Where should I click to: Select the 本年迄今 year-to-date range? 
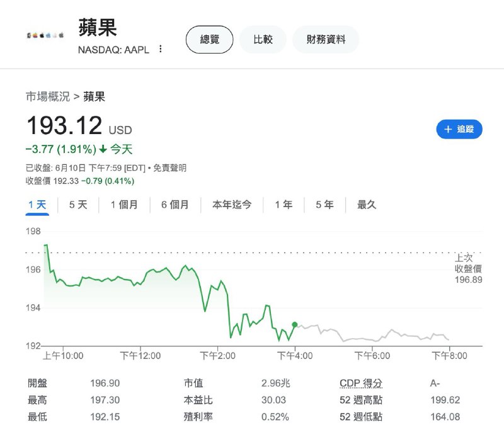tap(232, 205)
